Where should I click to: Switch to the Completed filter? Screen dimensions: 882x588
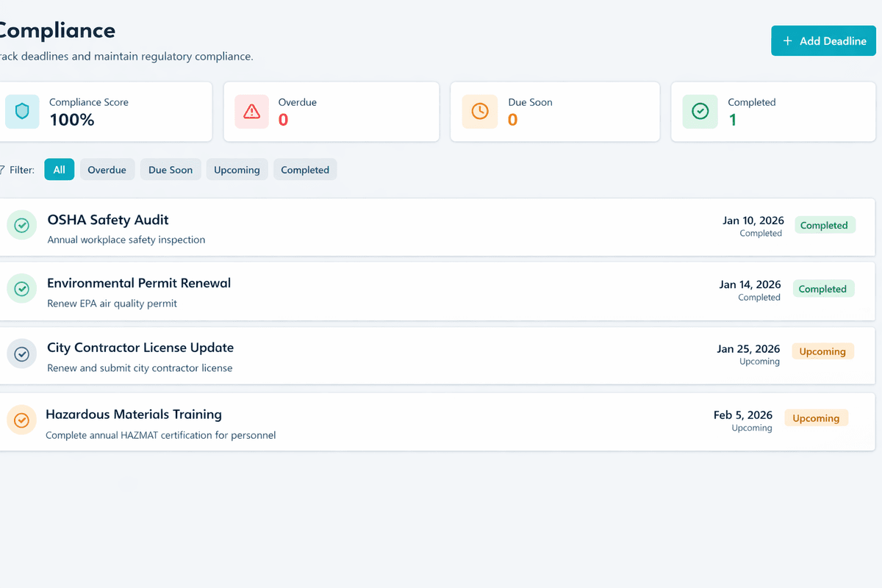tap(305, 169)
